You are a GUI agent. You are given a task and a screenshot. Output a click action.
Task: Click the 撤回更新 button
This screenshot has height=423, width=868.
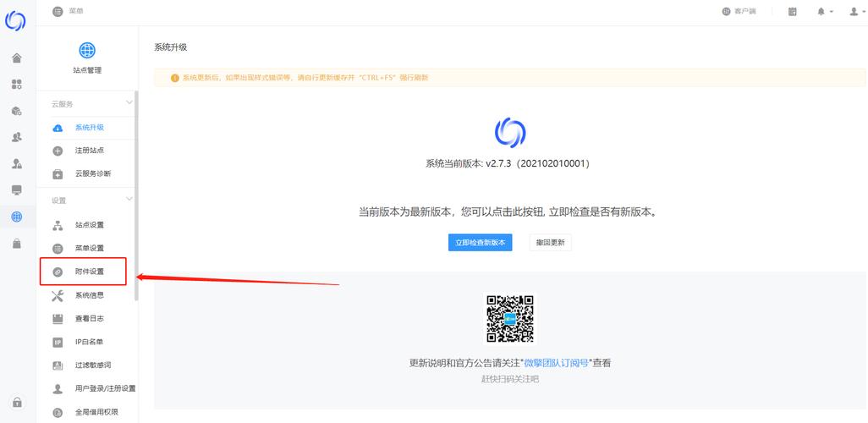click(550, 243)
